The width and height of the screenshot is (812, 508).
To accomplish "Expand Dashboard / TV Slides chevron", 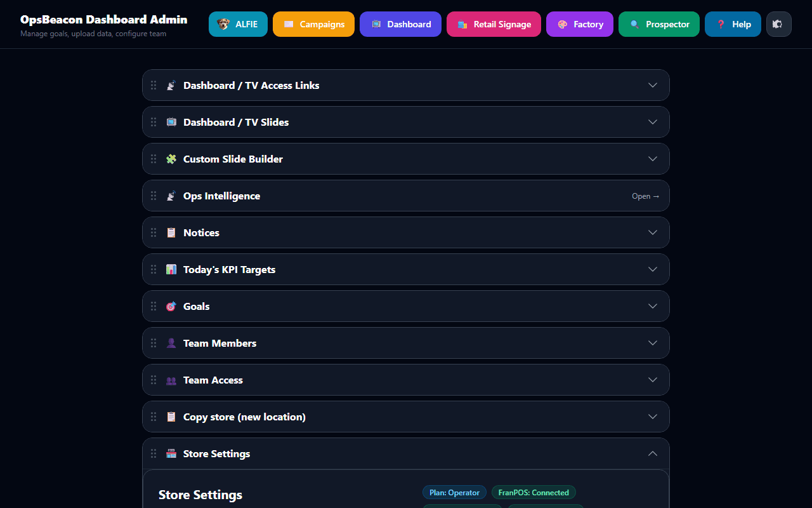I will 653,122.
